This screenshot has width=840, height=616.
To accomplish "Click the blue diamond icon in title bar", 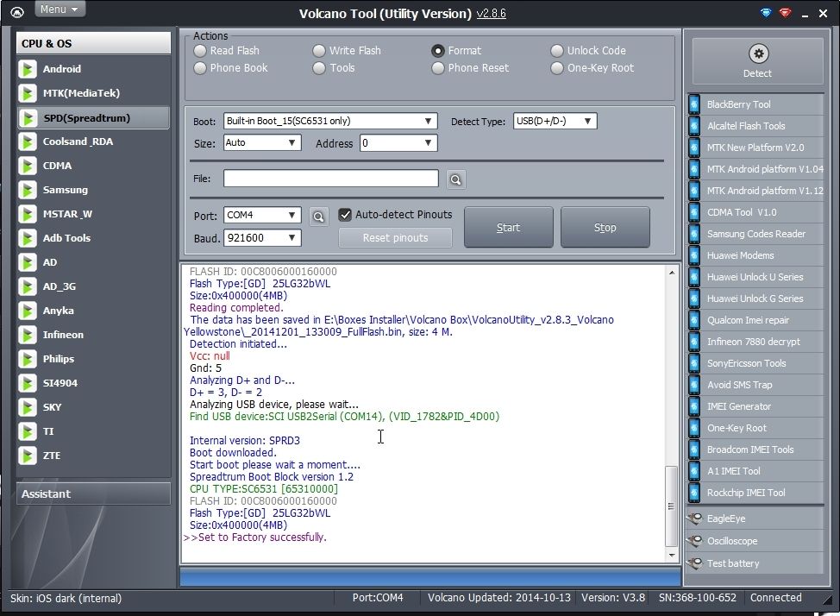I will [766, 12].
